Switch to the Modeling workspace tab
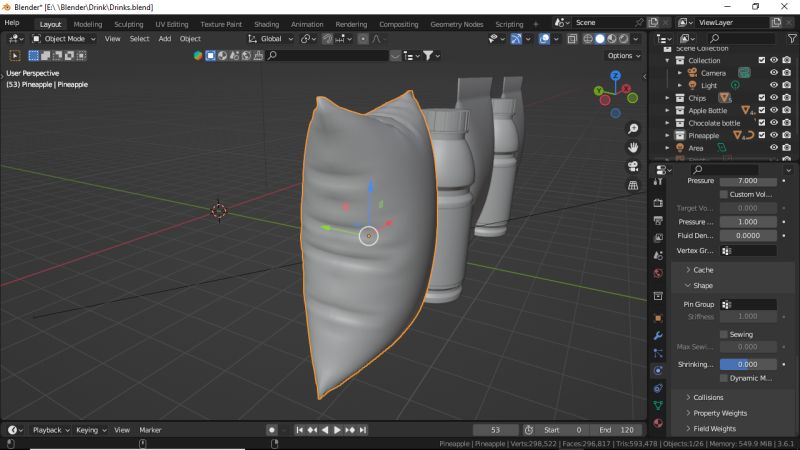 (88, 24)
